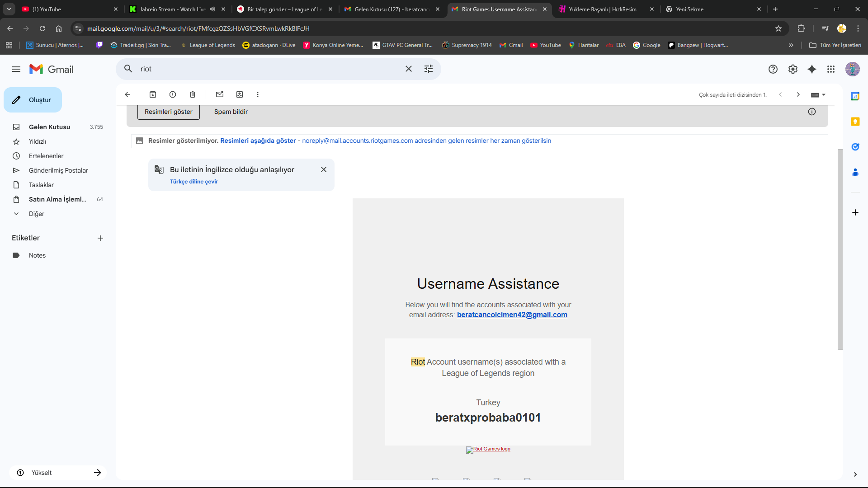Mute the Jahrein Stream tab audio icon

[212, 9]
